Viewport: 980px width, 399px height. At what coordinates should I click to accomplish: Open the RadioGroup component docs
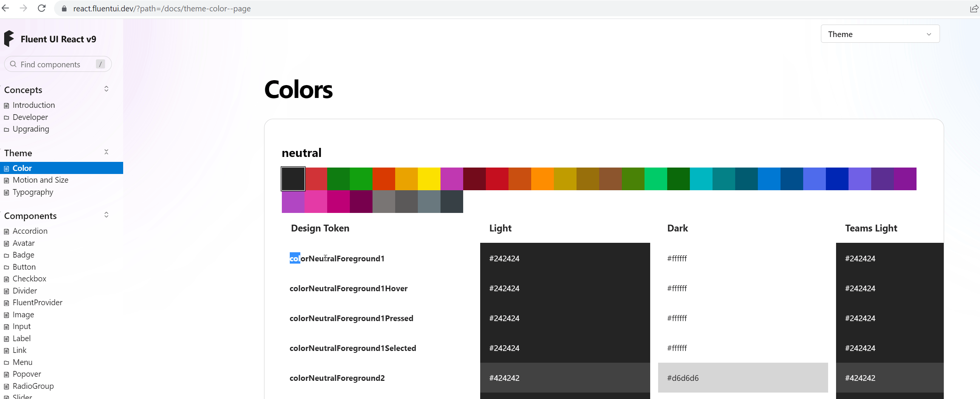(x=34, y=386)
